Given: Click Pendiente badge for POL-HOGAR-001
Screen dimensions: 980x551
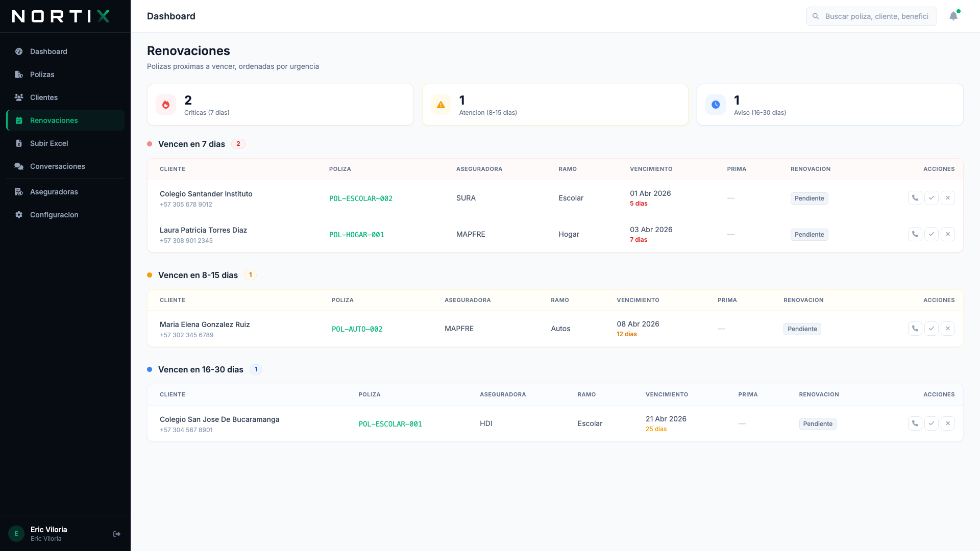Looking at the screenshot, I should click(809, 235).
